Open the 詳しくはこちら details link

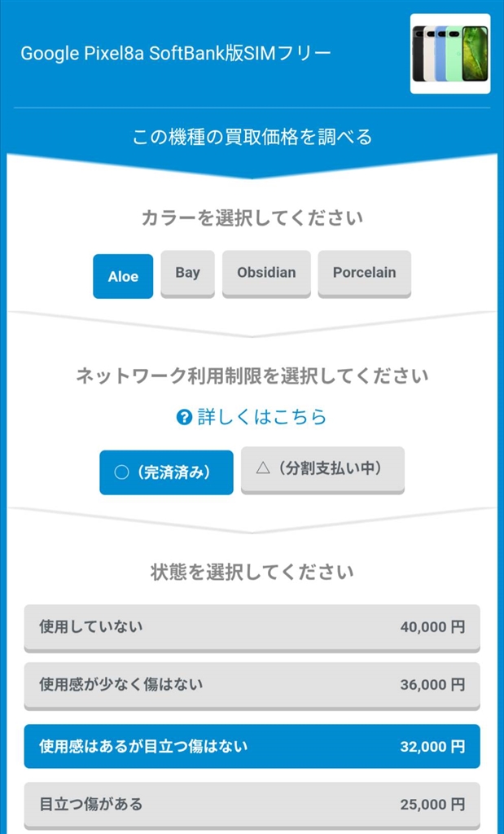261,417
